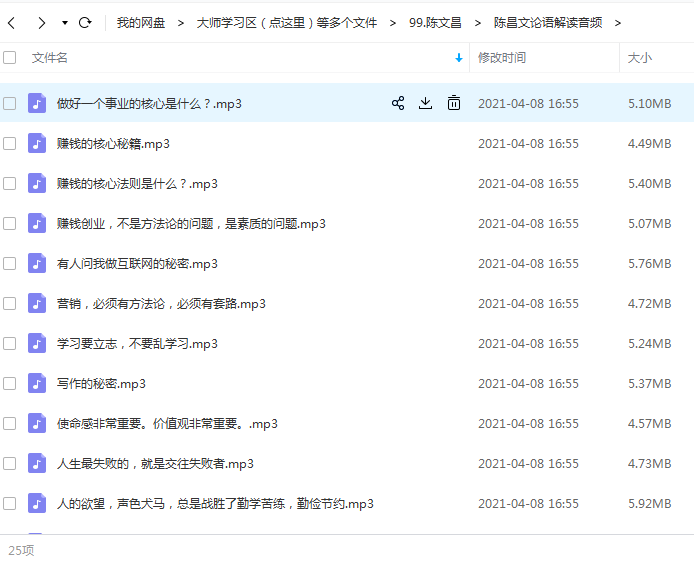Click music icon of 赚钱创业 file
694x562 pixels.
37,223
